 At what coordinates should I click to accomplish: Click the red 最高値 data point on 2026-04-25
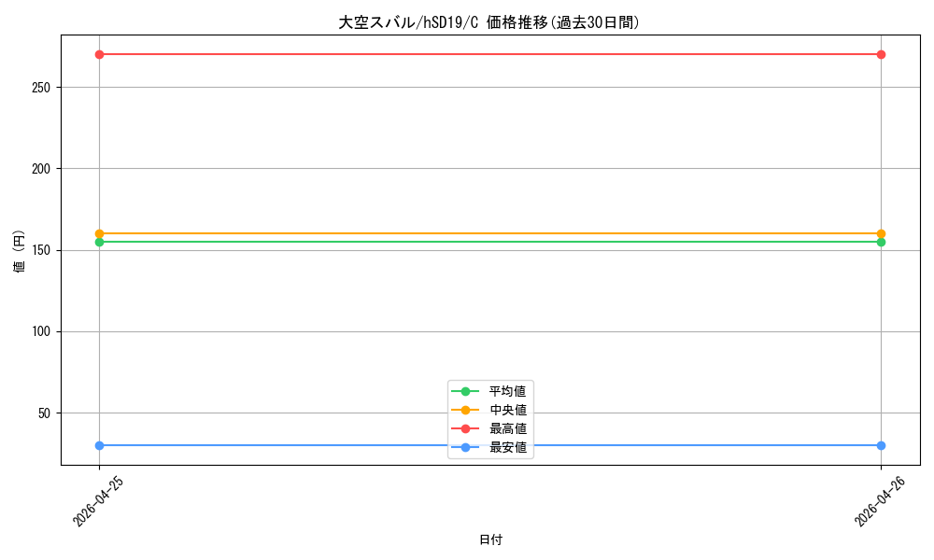100,55
